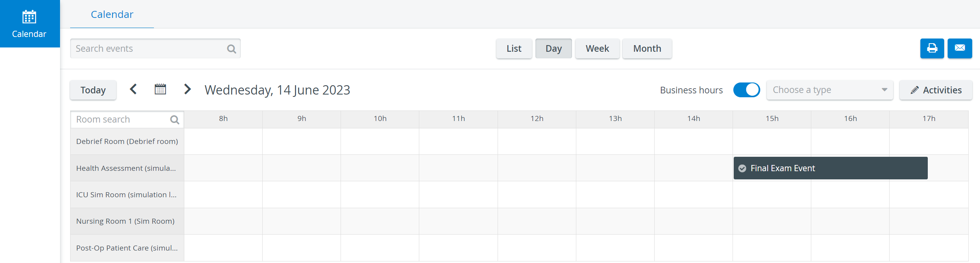980x263 pixels.
Task: Open the Choose a type dropdown
Action: click(x=830, y=90)
